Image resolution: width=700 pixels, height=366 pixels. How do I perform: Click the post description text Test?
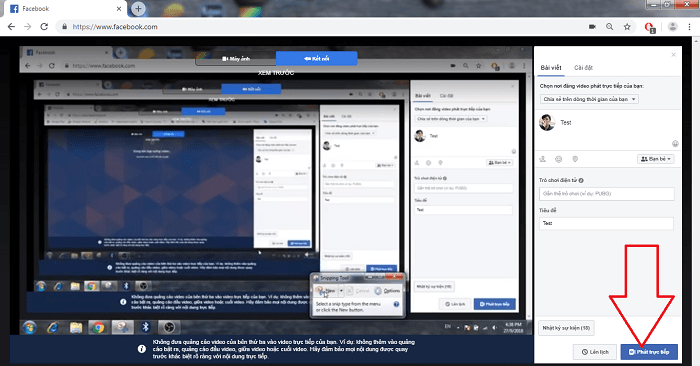click(x=566, y=123)
